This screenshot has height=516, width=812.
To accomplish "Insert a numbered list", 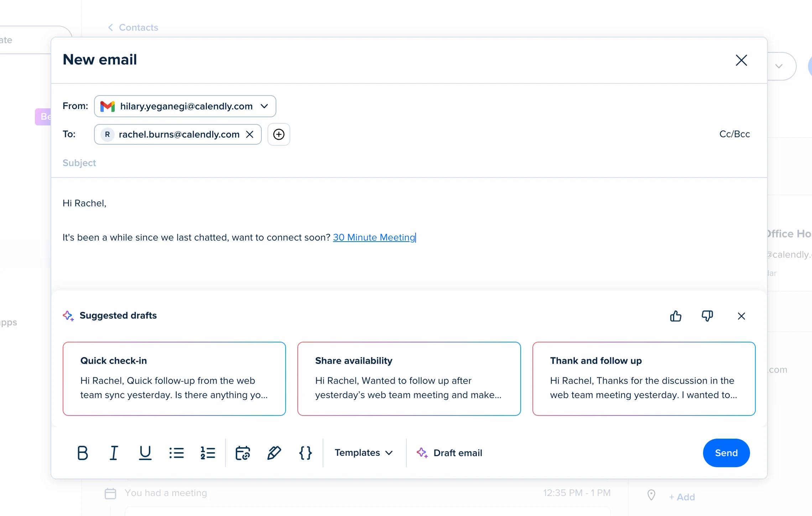I will 208,453.
